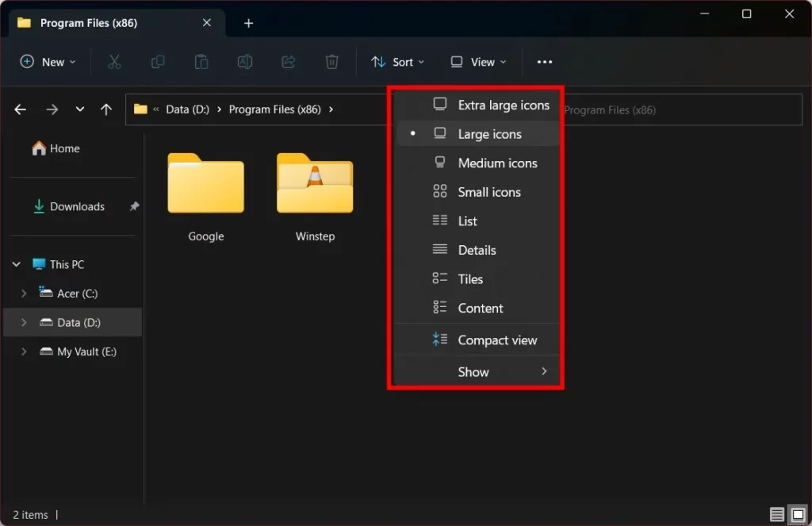
Task: Click the "2 items" status text
Action: [x=31, y=515]
